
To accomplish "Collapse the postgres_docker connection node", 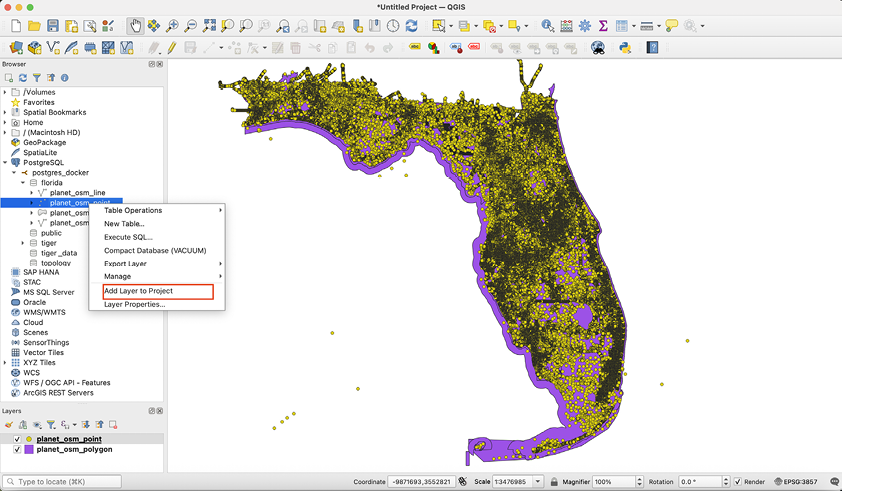I will coord(14,173).
